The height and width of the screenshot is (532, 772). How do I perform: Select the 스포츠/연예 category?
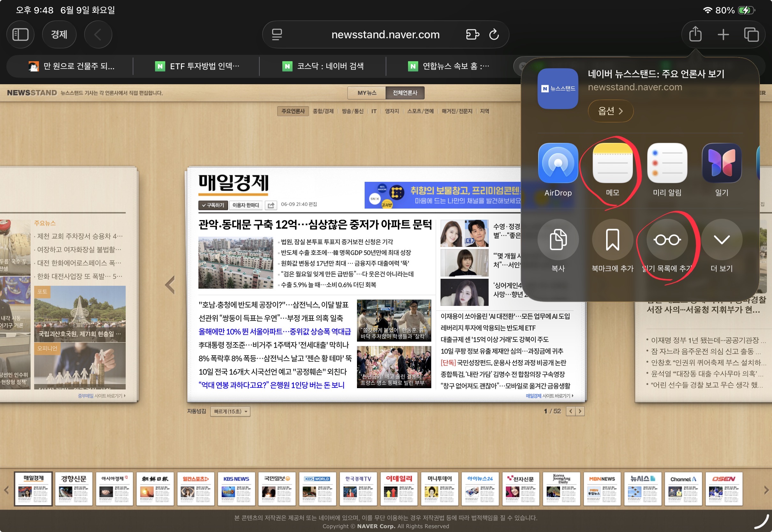420,111
